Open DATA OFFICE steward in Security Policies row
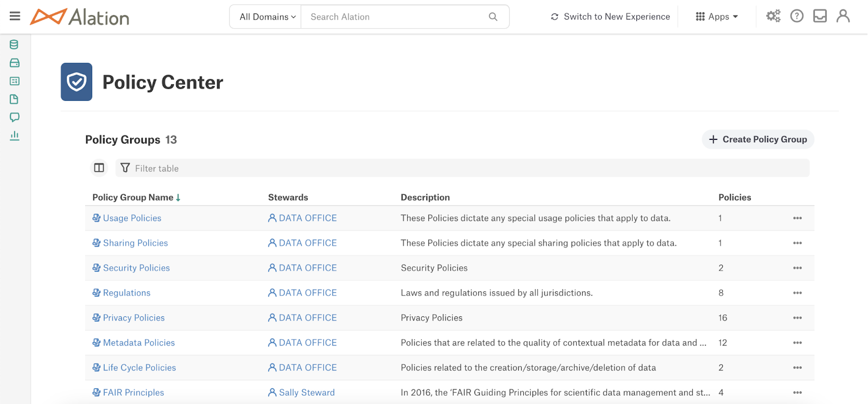The image size is (868, 404). point(303,268)
